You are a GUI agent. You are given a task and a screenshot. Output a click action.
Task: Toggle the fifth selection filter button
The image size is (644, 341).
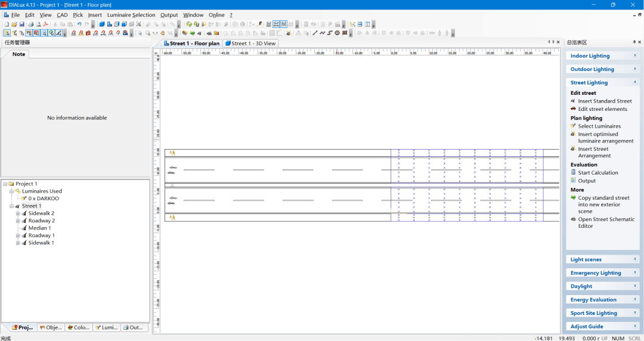coord(36,33)
